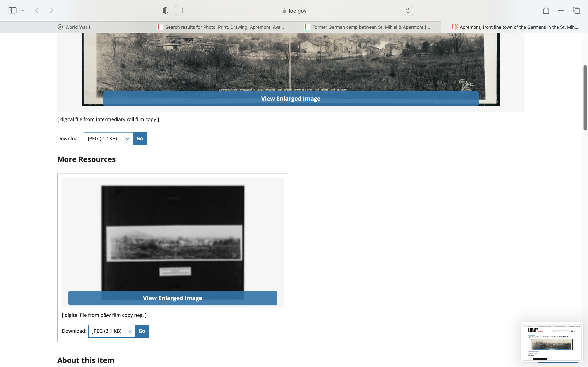
Task: Click the b&w film copy negative thumbnail
Action: click(x=173, y=238)
